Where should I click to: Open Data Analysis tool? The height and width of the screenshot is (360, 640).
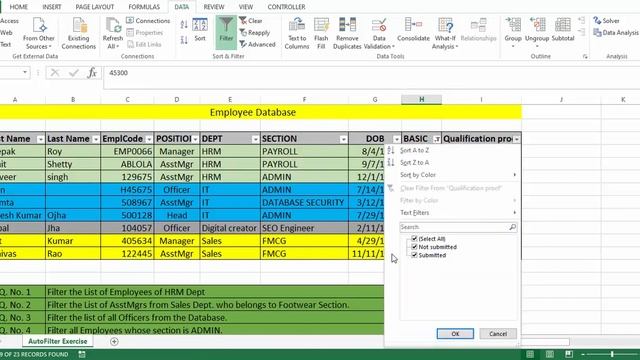click(616, 33)
